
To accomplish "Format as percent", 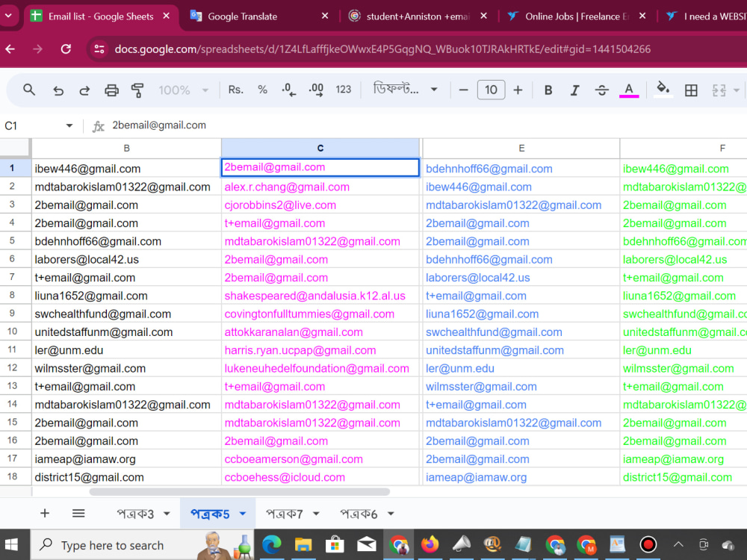I will (x=262, y=90).
